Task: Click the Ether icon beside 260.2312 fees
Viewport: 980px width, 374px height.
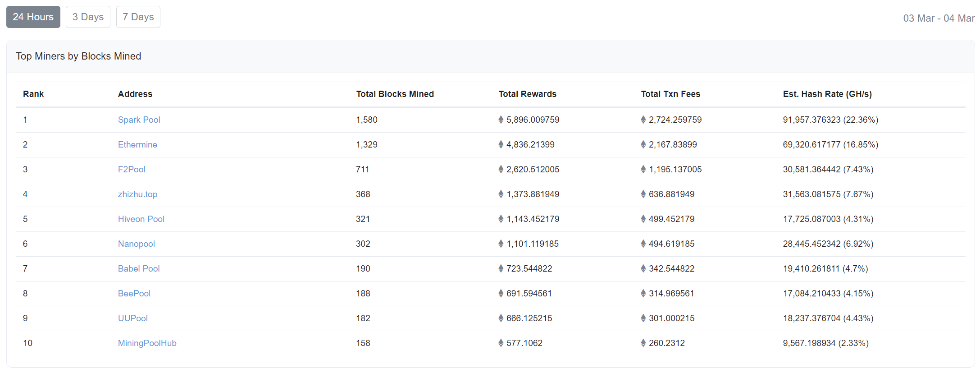Action: click(x=643, y=343)
